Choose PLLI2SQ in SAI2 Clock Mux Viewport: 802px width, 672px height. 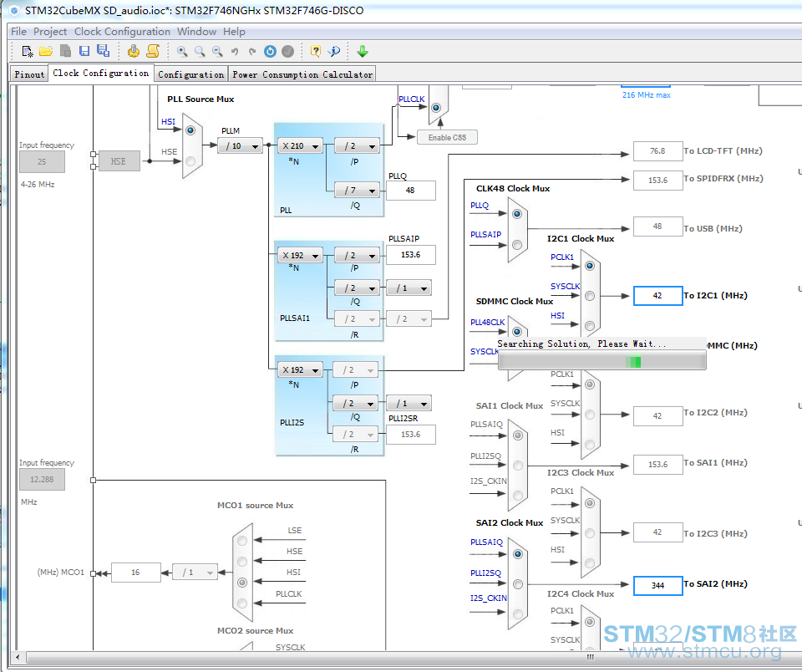[x=518, y=584]
